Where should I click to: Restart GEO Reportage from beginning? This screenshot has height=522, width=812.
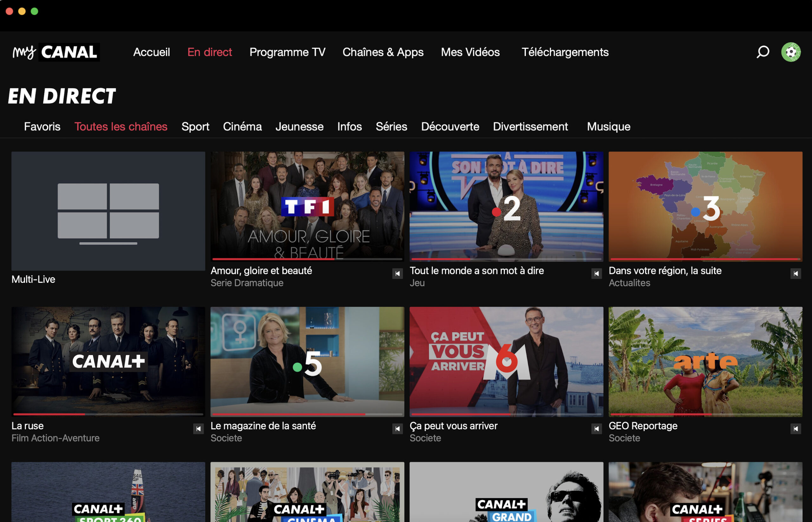point(796,429)
